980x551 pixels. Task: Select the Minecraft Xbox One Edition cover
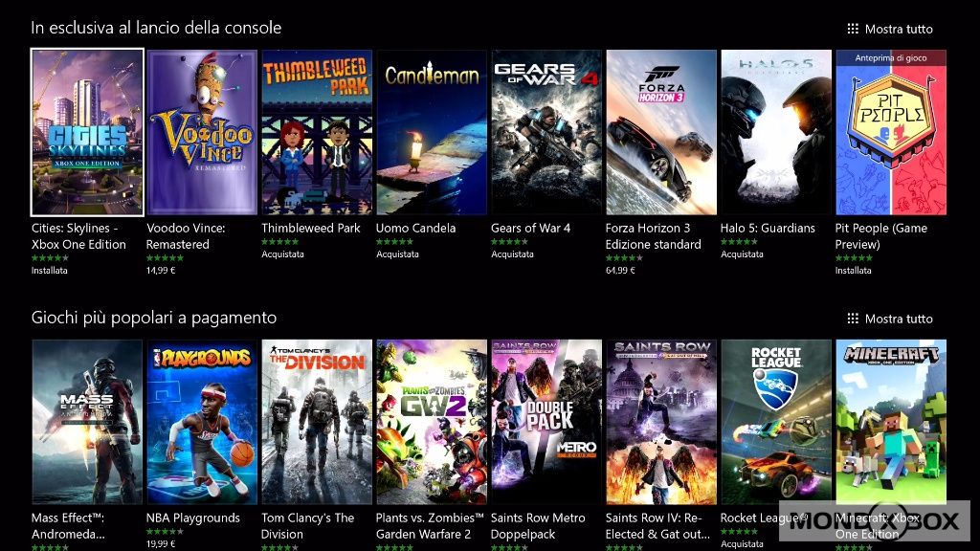pyautogui.click(x=891, y=422)
